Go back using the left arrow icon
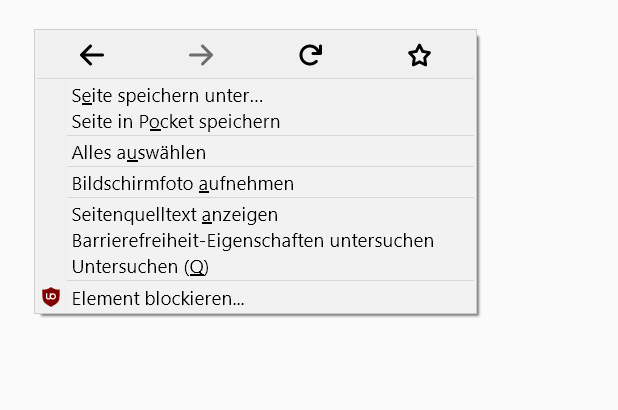 (x=92, y=56)
